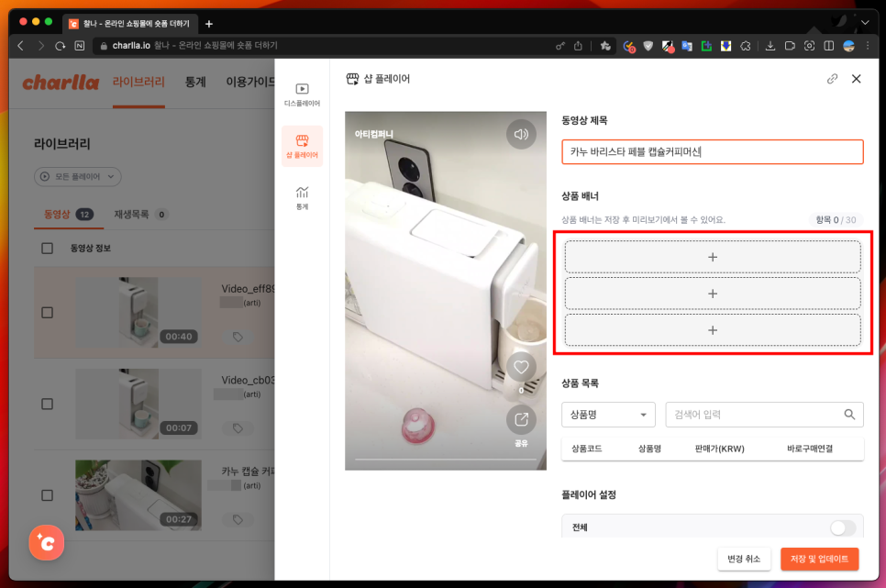Click the browser share icon
886x588 pixels.
point(578,46)
